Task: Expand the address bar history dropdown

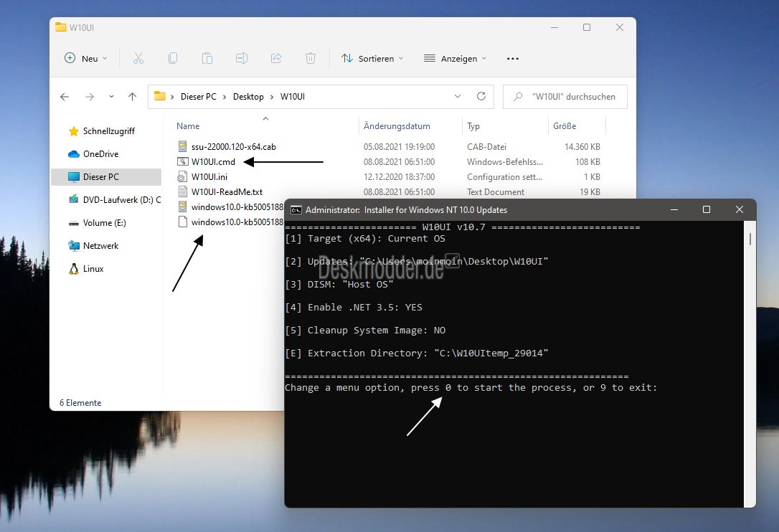Action: [458, 96]
